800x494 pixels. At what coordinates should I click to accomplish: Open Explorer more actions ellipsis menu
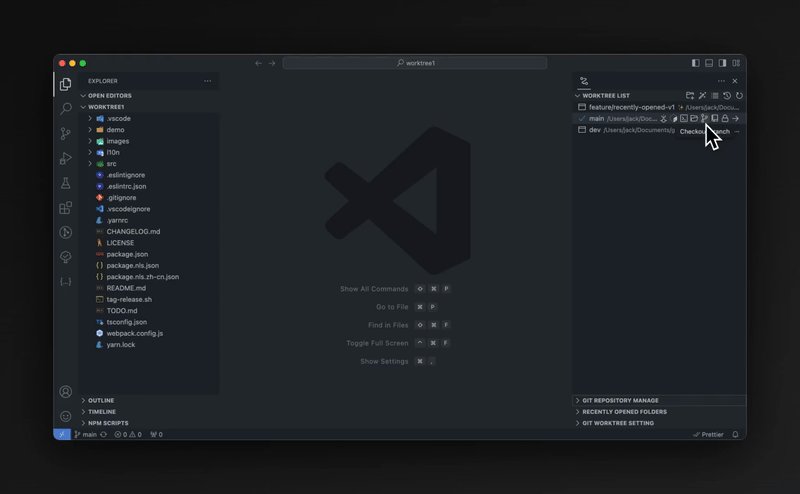pos(207,81)
